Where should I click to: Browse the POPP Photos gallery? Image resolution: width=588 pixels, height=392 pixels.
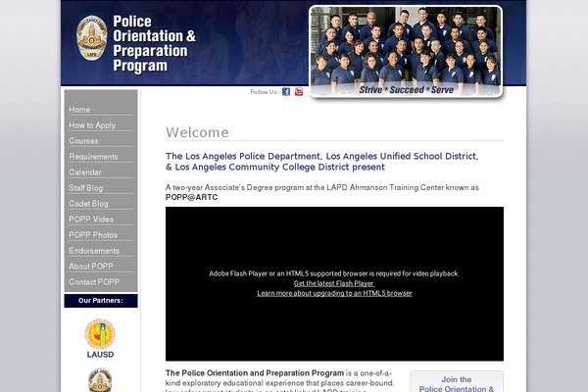click(x=93, y=235)
